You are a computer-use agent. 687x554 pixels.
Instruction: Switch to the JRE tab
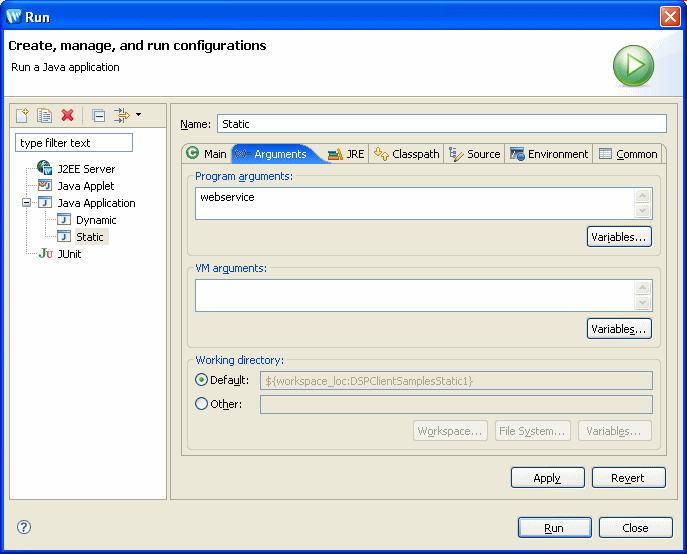[346, 154]
